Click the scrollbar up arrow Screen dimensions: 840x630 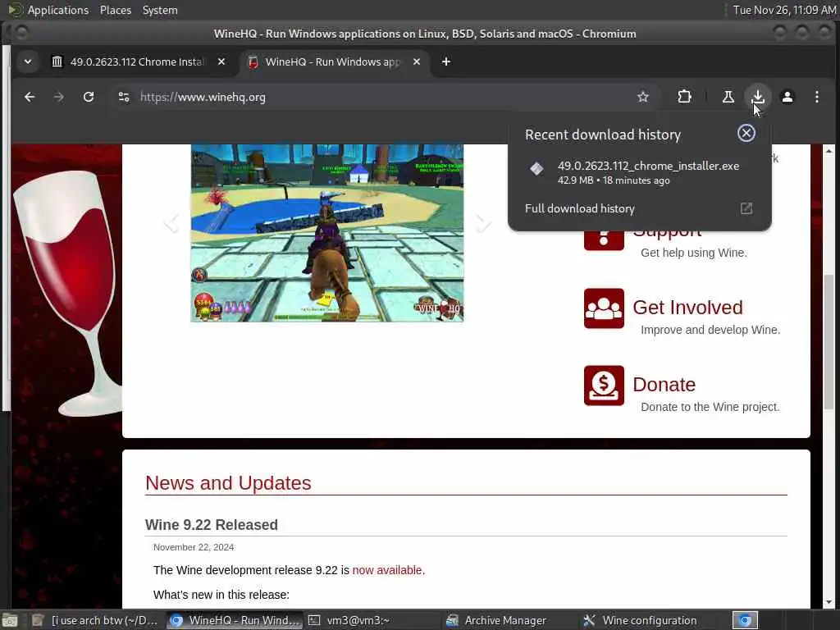pos(829,151)
